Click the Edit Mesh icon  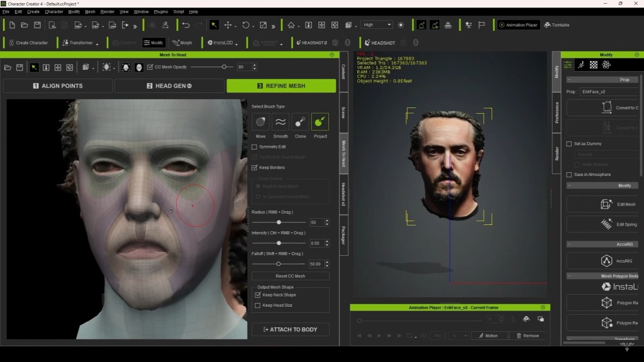point(606,204)
